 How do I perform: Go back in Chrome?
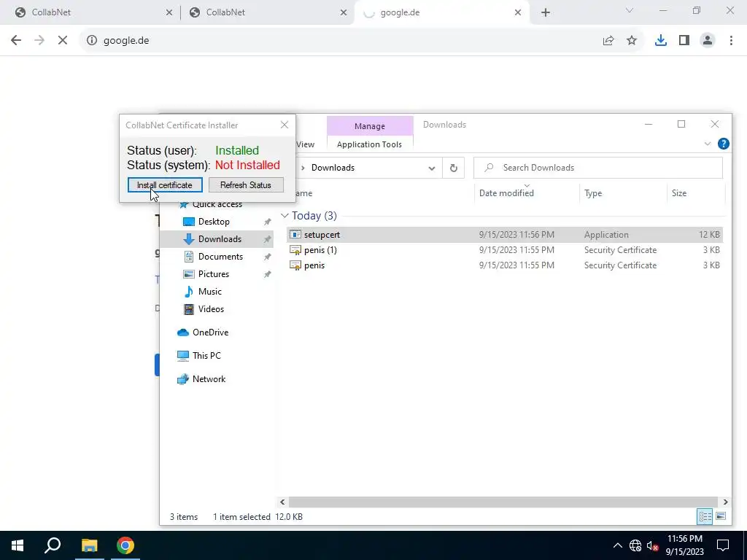click(x=16, y=41)
